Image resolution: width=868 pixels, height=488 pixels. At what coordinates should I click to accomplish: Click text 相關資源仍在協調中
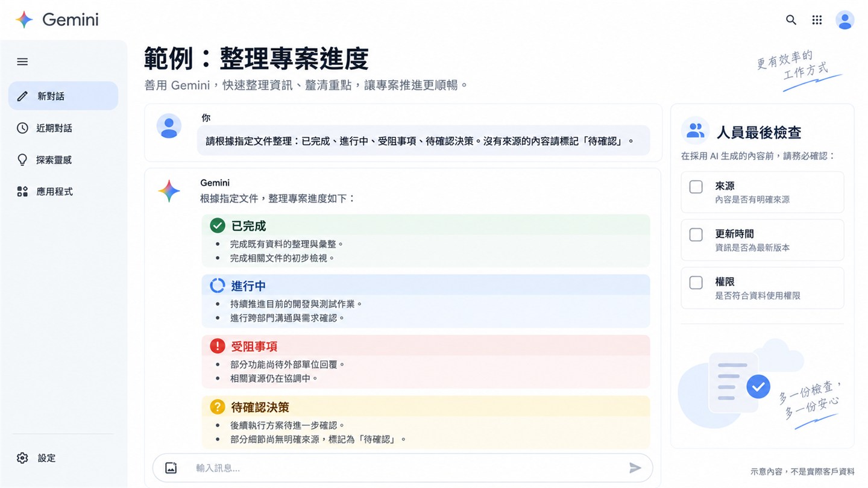(x=274, y=378)
